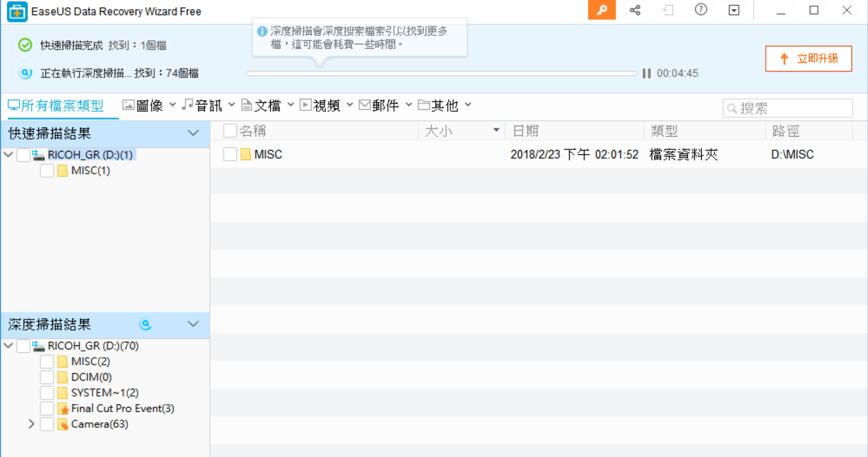Check the MISC(1) checkbox
Viewport: 868px width, 457px height.
tap(47, 171)
